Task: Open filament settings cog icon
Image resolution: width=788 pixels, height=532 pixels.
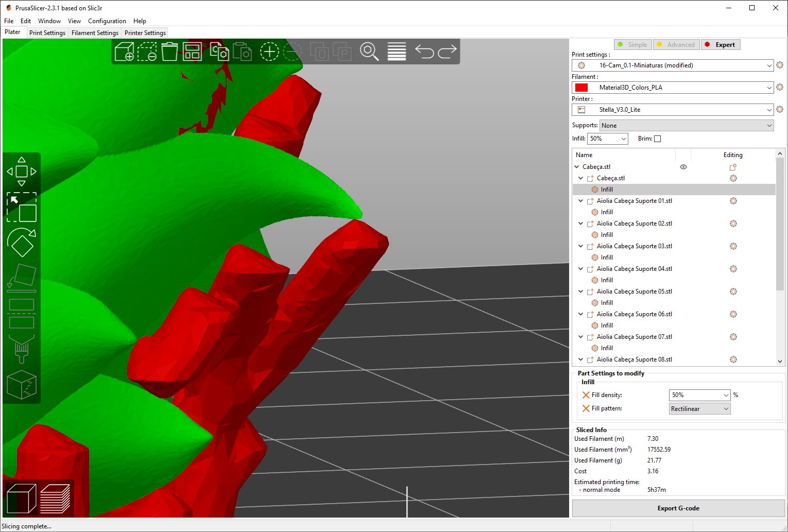Action: point(780,87)
